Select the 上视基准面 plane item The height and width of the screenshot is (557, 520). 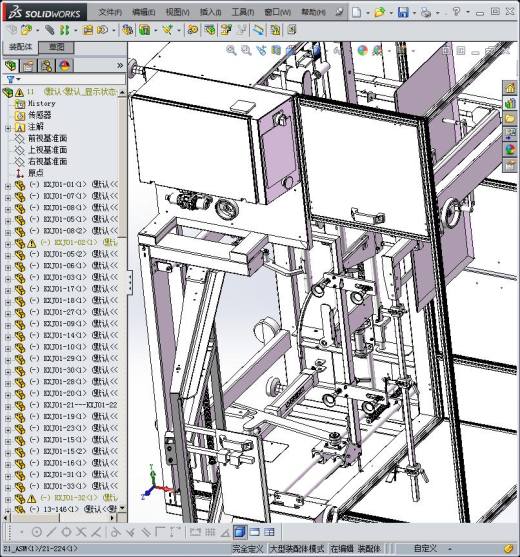[x=48, y=150]
